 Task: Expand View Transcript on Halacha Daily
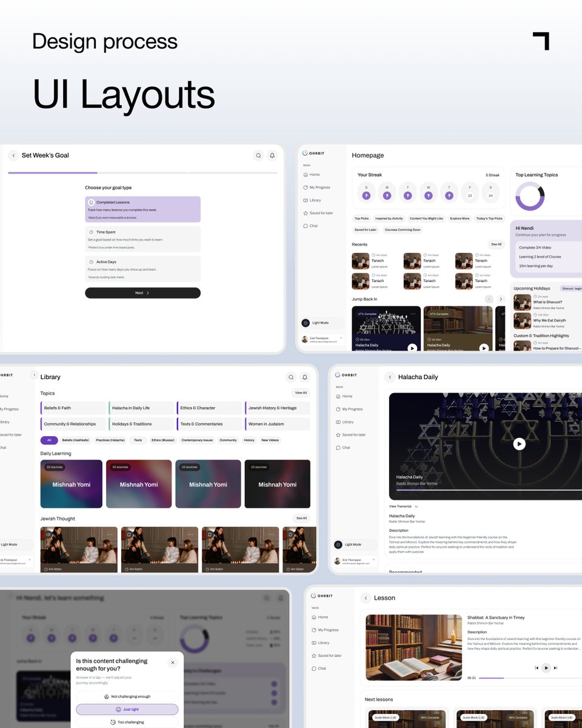click(x=404, y=506)
